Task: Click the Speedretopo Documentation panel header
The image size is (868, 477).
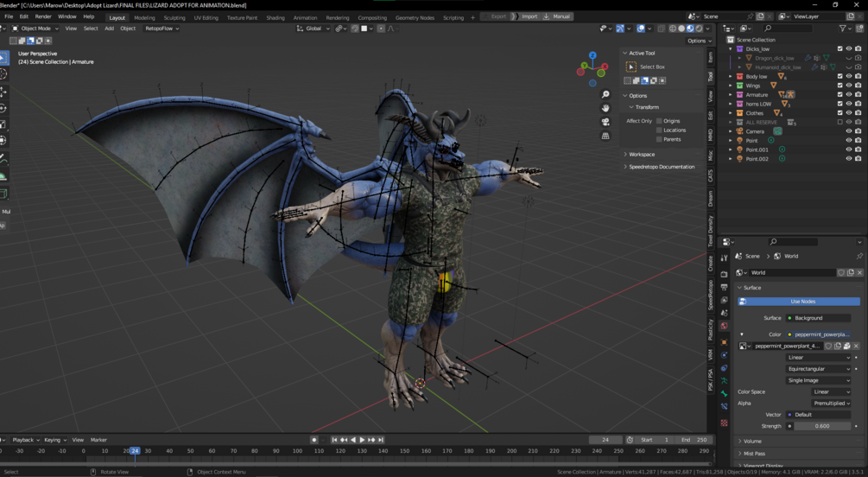Action: click(661, 167)
